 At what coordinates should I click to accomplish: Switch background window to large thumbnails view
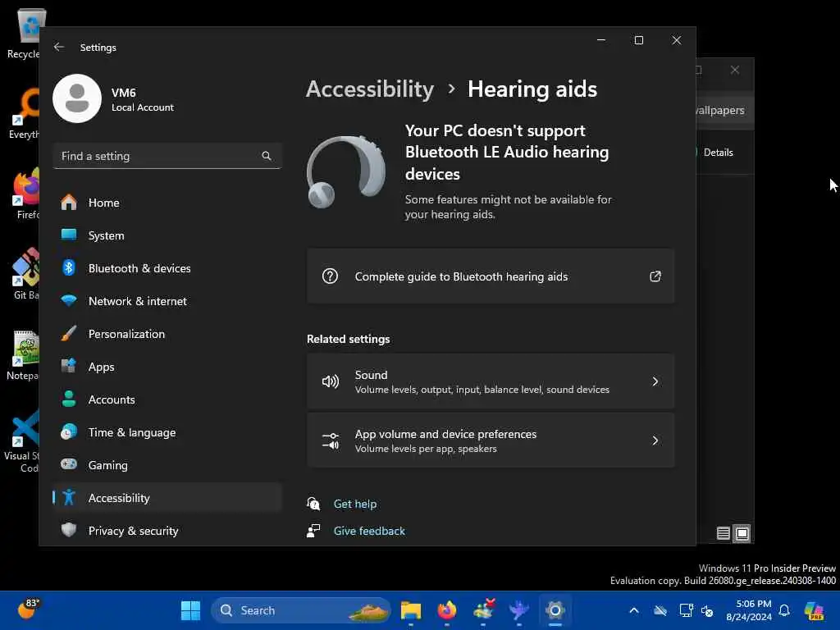[742, 533]
